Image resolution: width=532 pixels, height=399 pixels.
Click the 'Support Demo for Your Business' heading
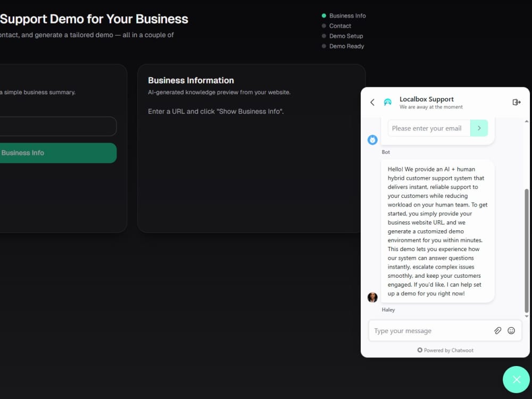point(94,19)
